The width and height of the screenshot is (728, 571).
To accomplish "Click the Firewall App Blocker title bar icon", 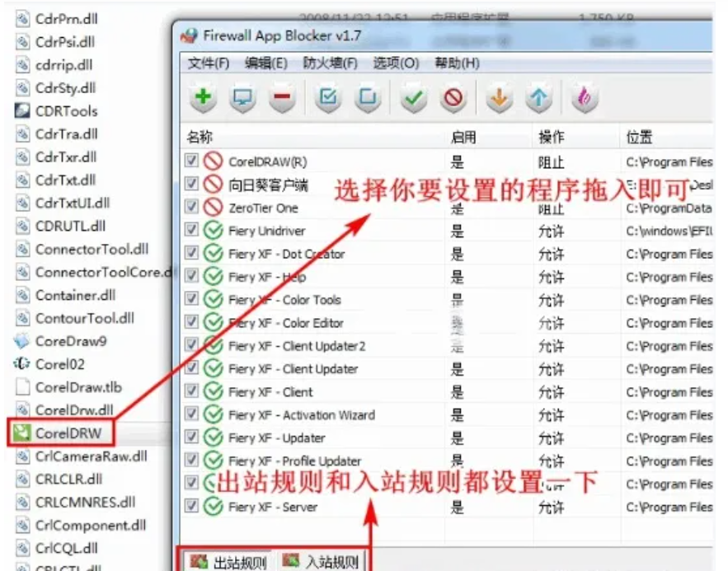I will coord(189,35).
